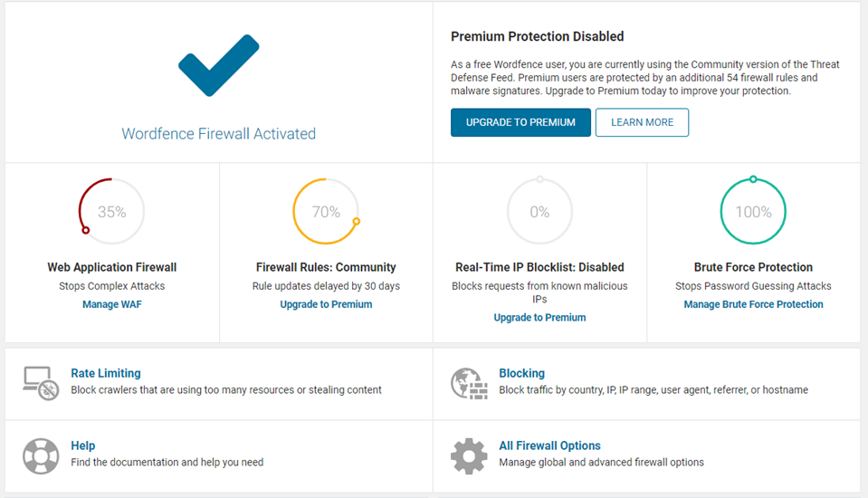Go to All Firewall Options
The image size is (868, 498).
pyautogui.click(x=549, y=445)
